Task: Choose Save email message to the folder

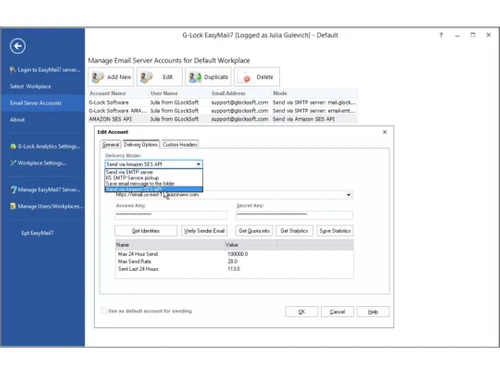Action: click(x=154, y=183)
